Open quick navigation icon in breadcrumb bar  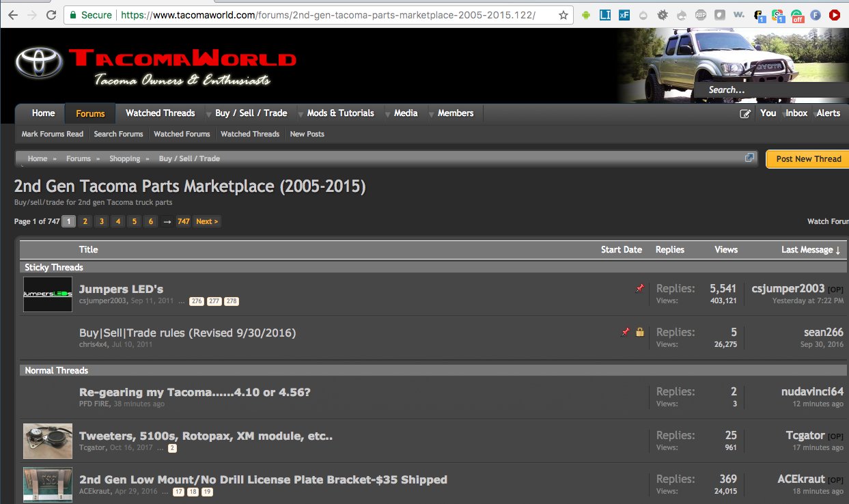(x=749, y=158)
